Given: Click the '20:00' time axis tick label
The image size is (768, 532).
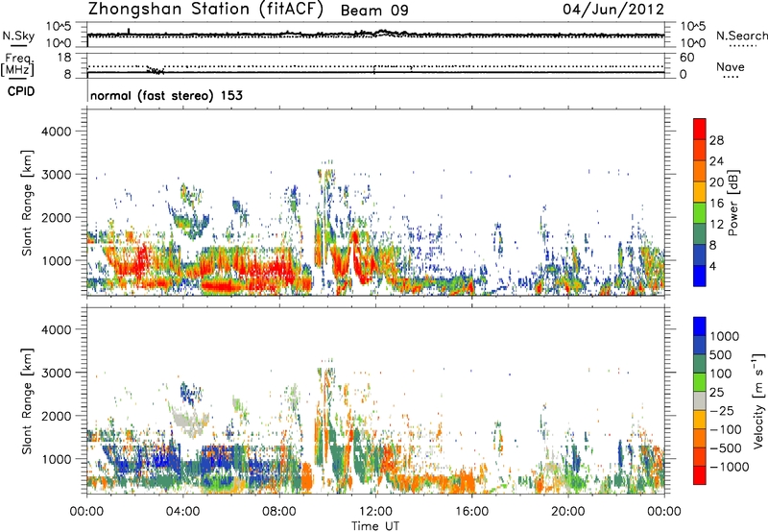Looking at the screenshot, I should tap(568, 512).
